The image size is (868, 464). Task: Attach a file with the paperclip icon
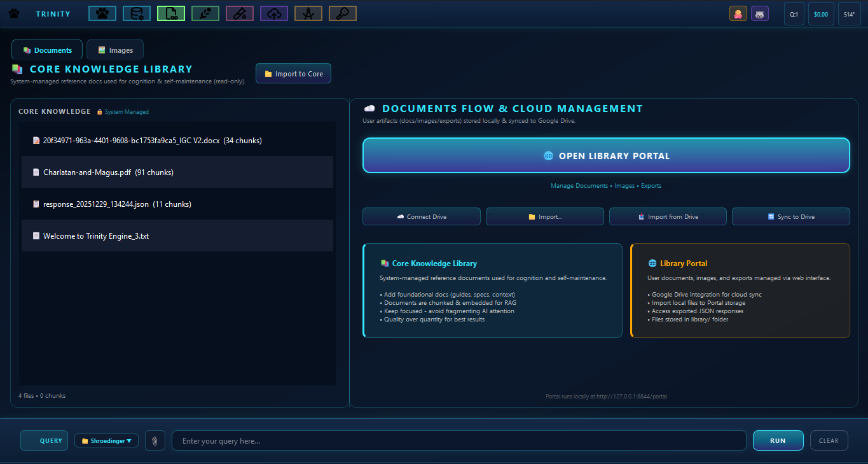tap(155, 440)
